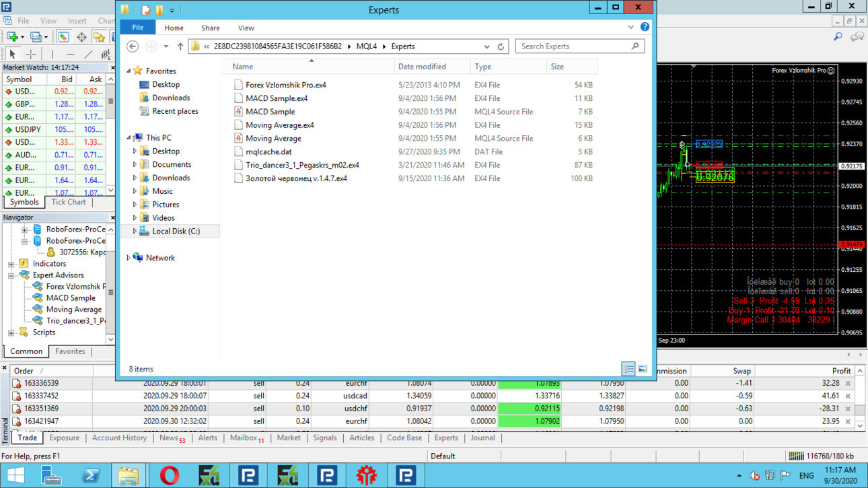Switch to Tick Chart tab in Market Watch
Image resolution: width=868 pixels, height=488 pixels.
point(69,202)
